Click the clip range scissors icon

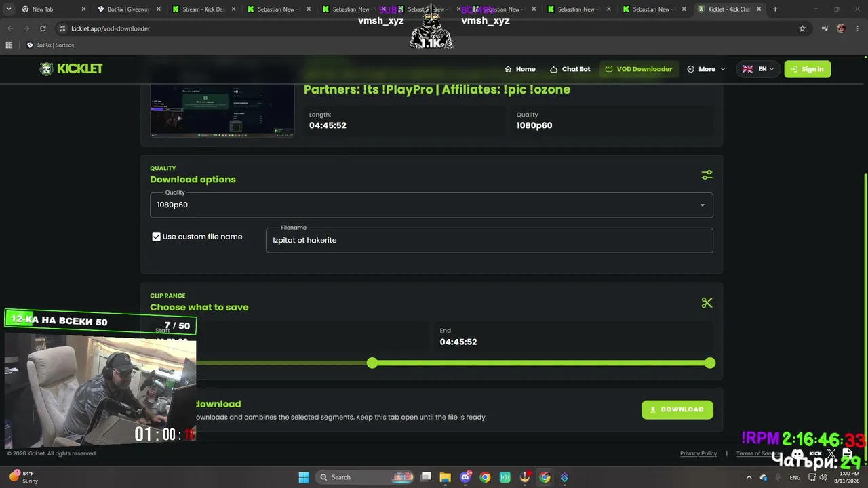coord(707,303)
